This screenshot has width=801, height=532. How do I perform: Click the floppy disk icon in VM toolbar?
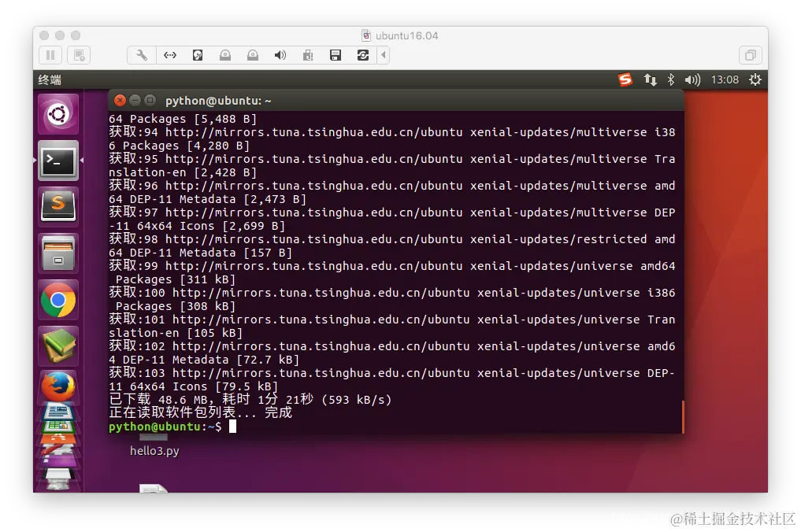click(x=335, y=55)
